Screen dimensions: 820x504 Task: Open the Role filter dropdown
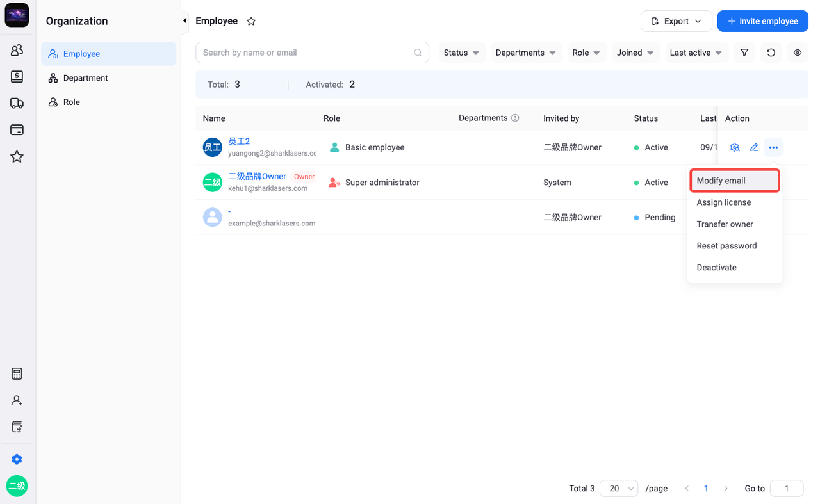[x=587, y=53]
